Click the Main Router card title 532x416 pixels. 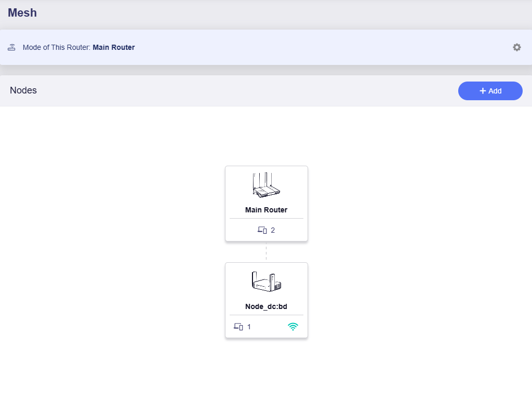pos(267,210)
